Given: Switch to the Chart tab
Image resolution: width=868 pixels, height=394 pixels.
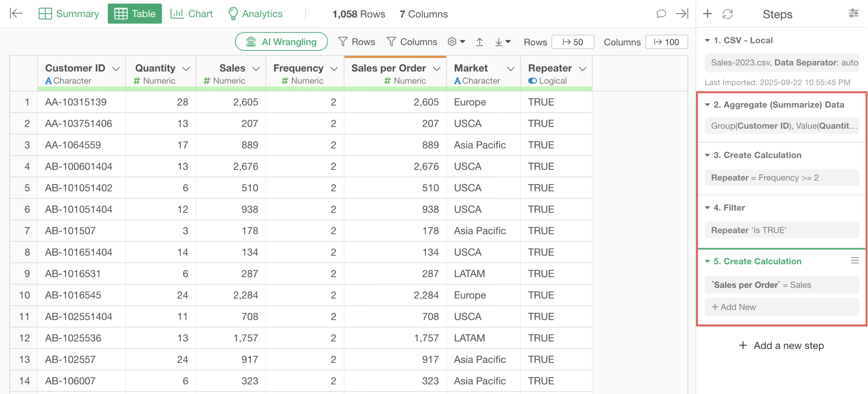Looking at the screenshot, I should click(191, 14).
